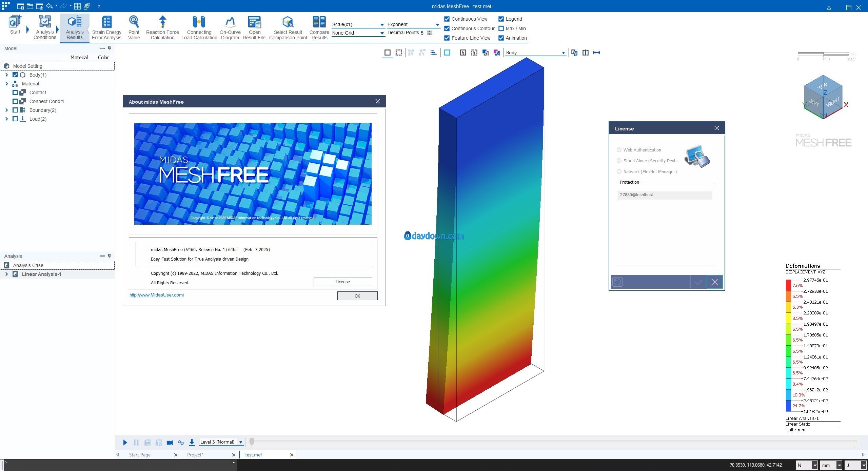Expand the Material tree node
Screen dimensions: 868x471
(x=6, y=84)
